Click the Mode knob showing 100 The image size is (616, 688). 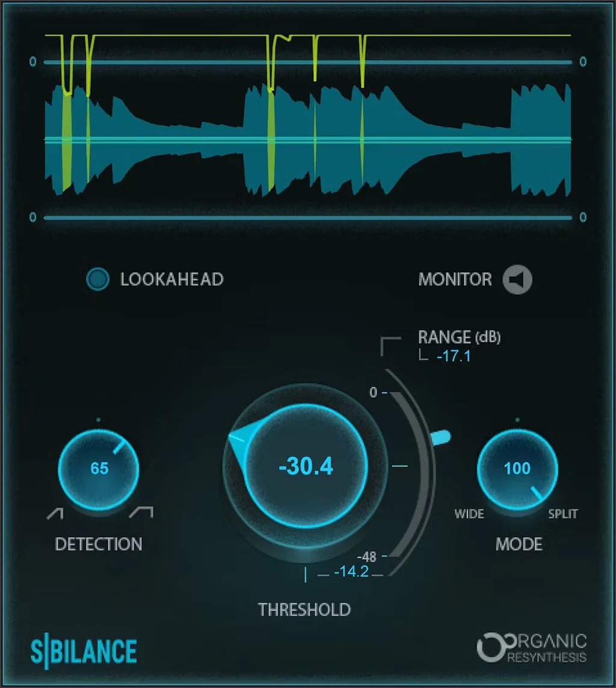pos(517,468)
